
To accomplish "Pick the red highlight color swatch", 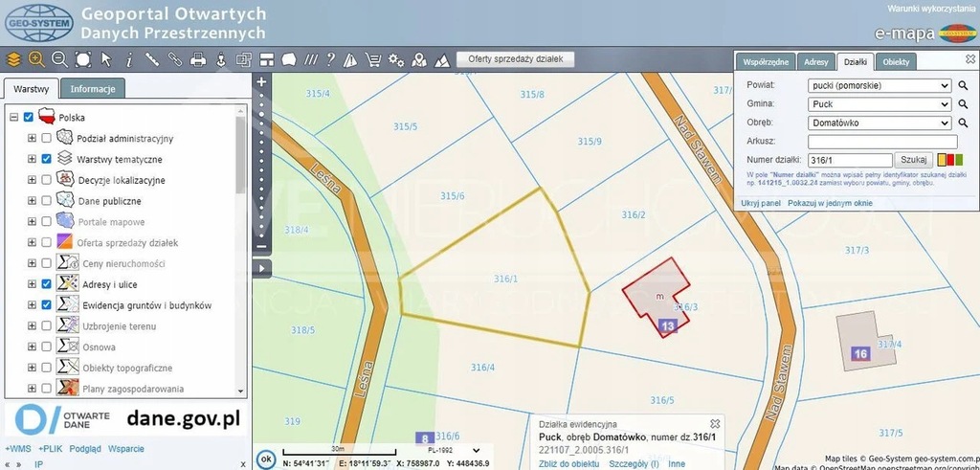I will 950,160.
